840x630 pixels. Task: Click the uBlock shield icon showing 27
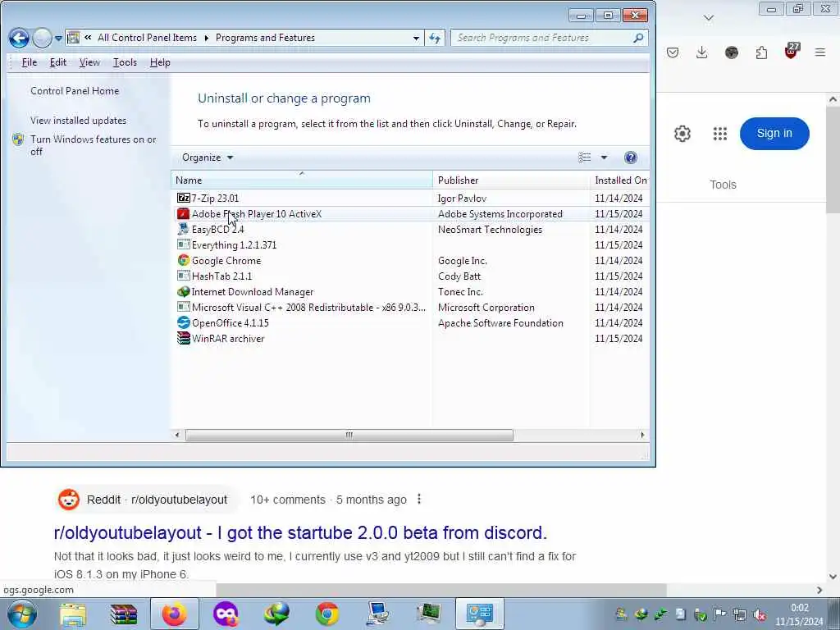pyautogui.click(x=792, y=52)
